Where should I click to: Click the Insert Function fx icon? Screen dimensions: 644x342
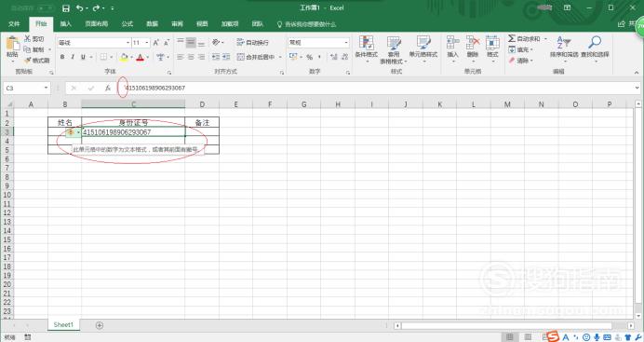108,88
